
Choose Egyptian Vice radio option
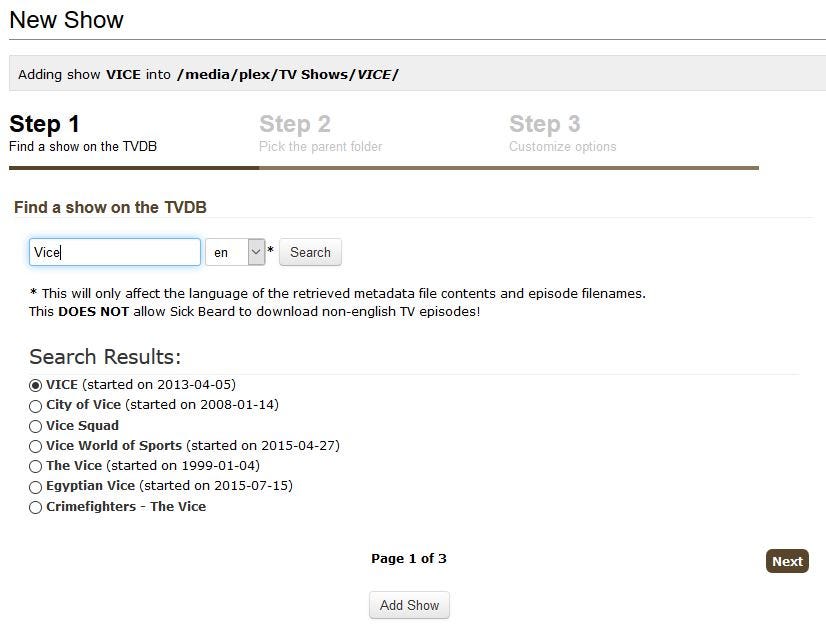click(36, 487)
